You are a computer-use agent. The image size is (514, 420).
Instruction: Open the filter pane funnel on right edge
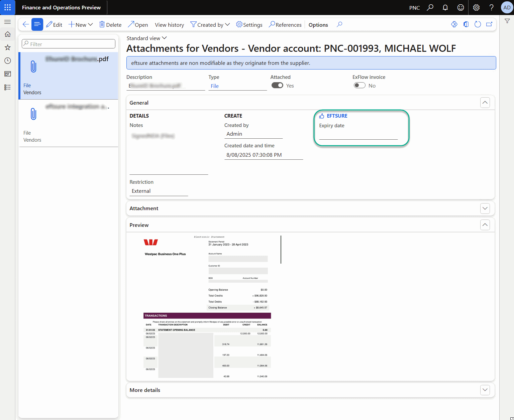coord(507,21)
